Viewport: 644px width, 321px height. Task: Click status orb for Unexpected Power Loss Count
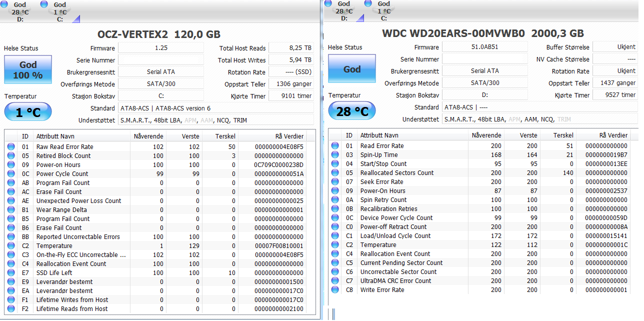(x=11, y=201)
